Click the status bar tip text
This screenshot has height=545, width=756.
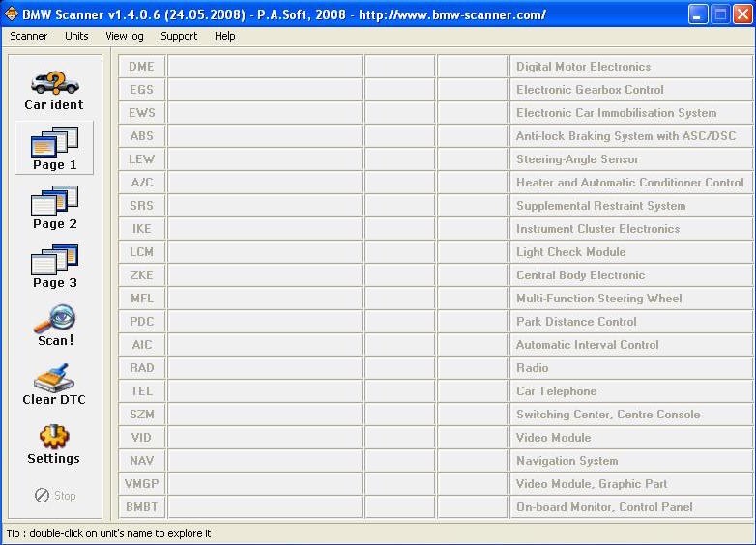point(108,533)
